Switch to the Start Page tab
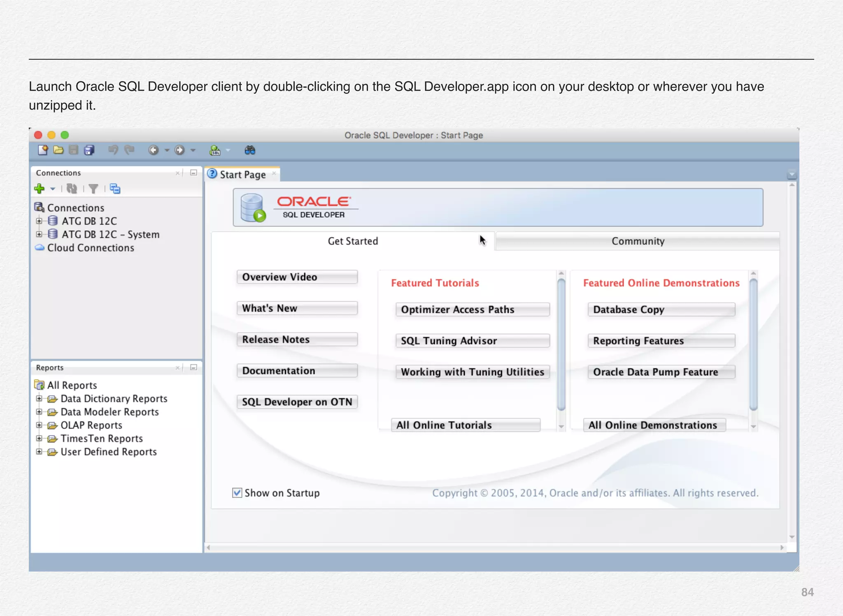 (x=243, y=174)
